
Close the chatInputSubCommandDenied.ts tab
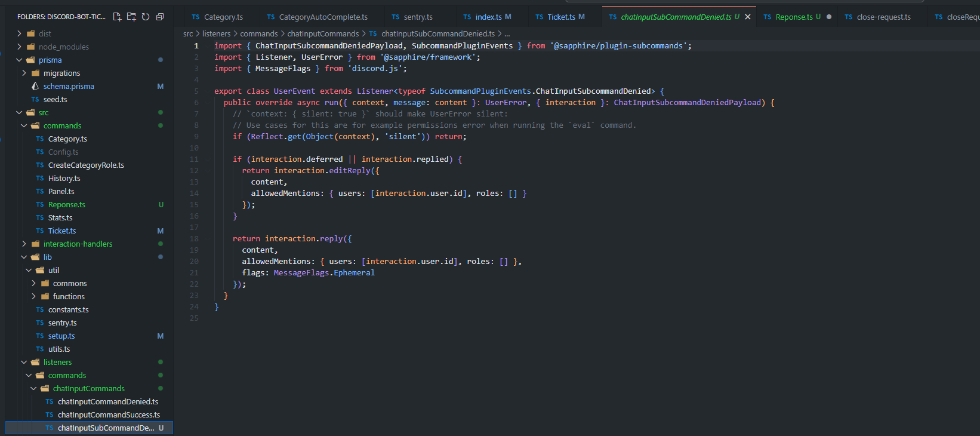pyautogui.click(x=748, y=17)
